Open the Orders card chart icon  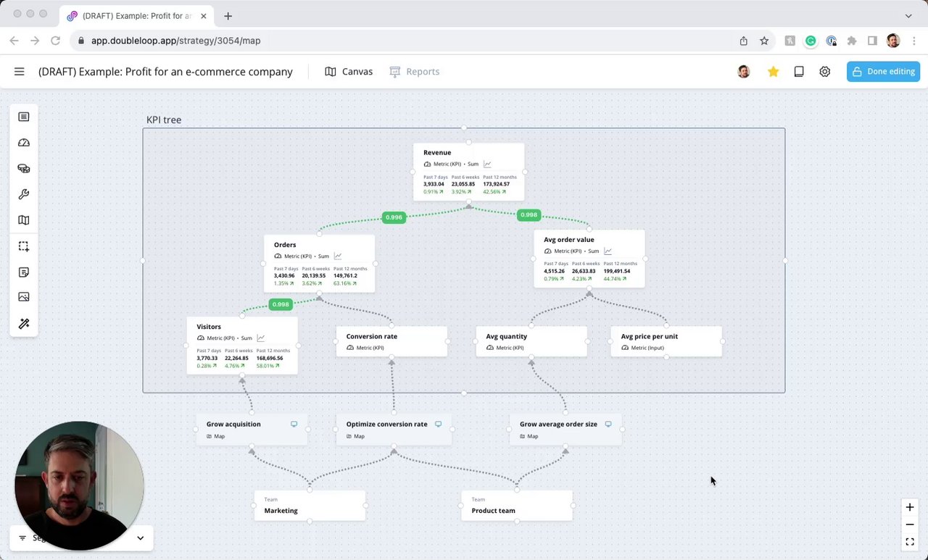pyautogui.click(x=338, y=256)
